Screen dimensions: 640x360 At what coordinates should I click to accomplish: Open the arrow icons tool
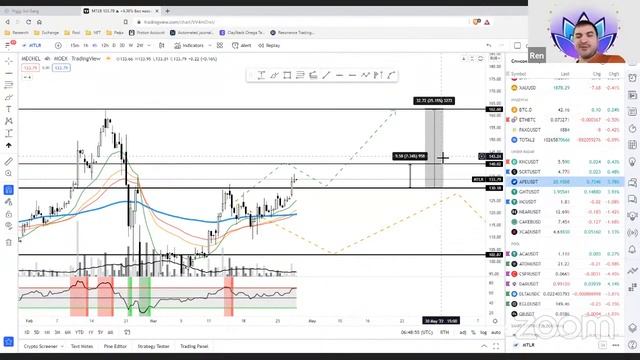(x=9, y=145)
